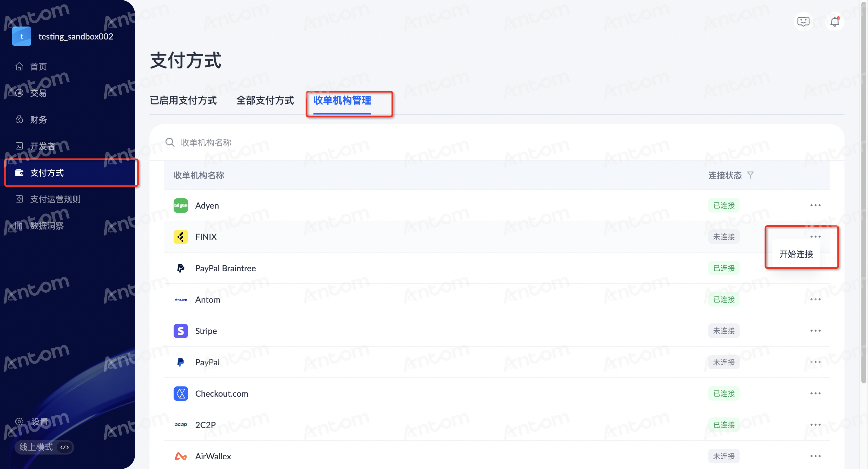The image size is (868, 469).
Task: Click the 未连接 status badge for Stripe
Action: [x=724, y=331]
